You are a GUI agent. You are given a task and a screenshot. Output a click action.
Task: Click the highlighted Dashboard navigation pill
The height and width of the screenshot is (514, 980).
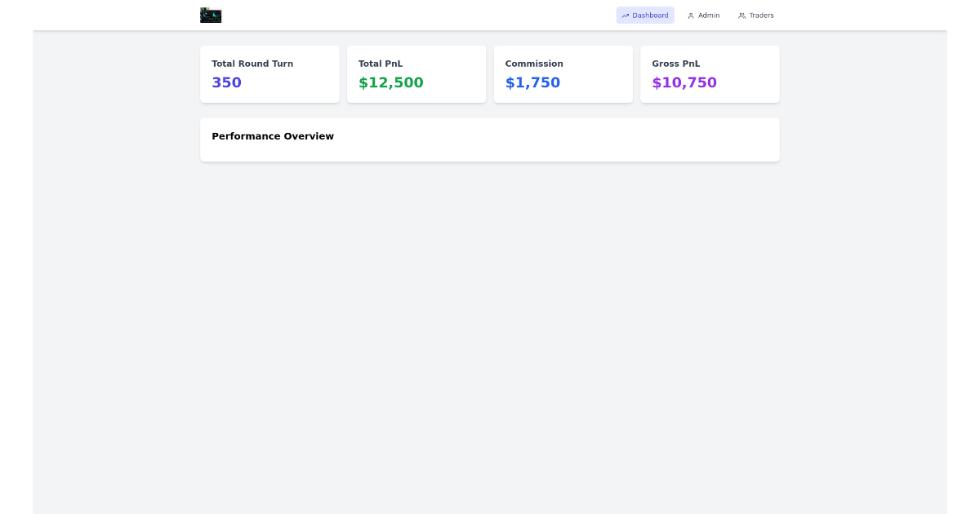(645, 15)
